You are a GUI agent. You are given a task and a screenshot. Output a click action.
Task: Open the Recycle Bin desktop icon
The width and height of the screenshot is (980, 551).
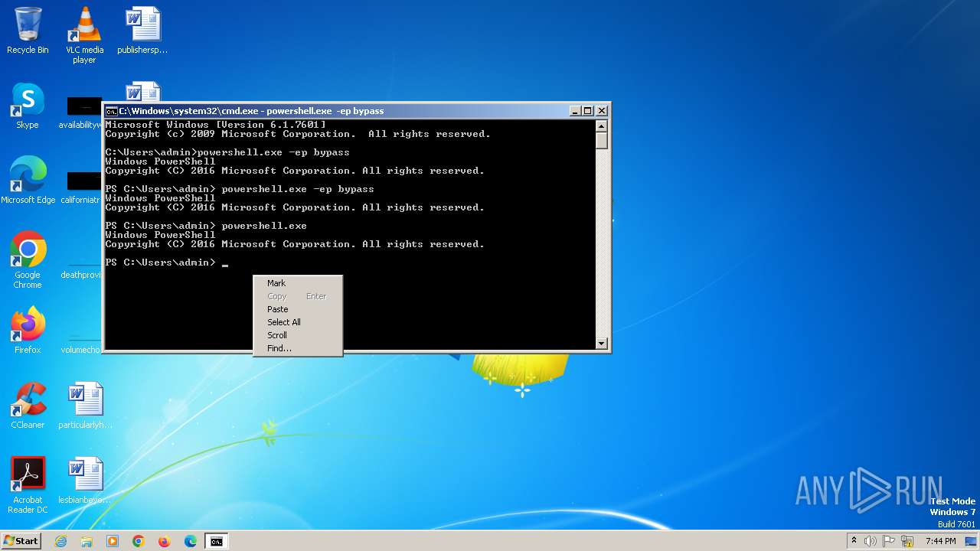pos(28,31)
